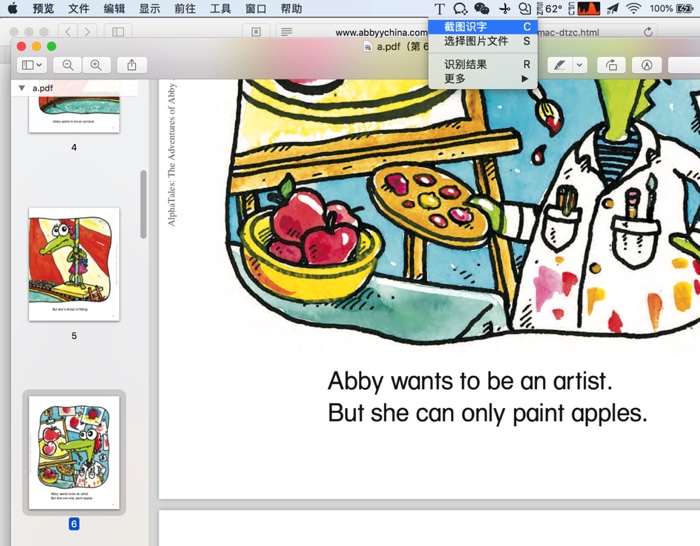The height and width of the screenshot is (546, 700).
Task: Click text 'Abby wants to be an artist.'
Action: coord(470,382)
